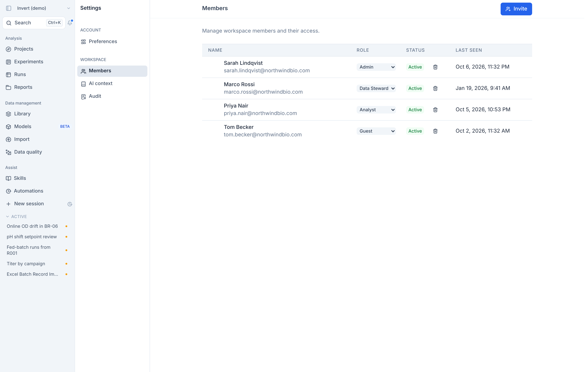Viewport: 588px width, 372px height.
Task: Delete Sarah Lindqvist with trash icon
Action: click(435, 67)
